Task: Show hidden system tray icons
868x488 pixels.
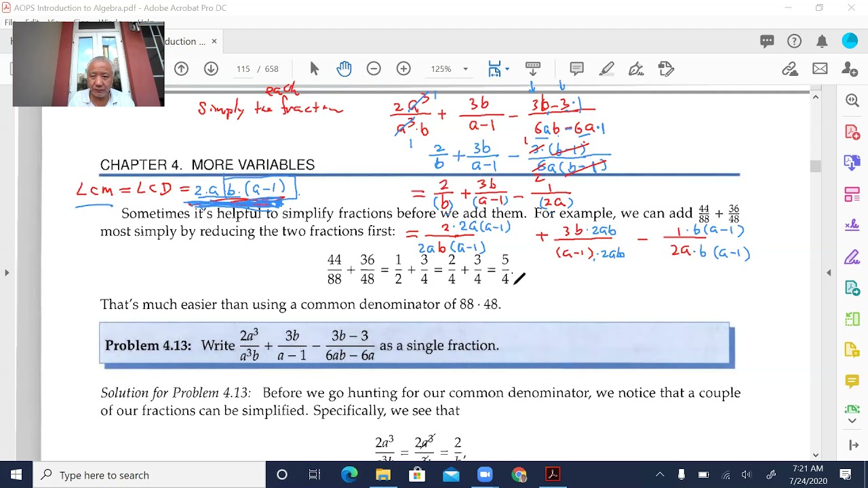Action: [660, 474]
